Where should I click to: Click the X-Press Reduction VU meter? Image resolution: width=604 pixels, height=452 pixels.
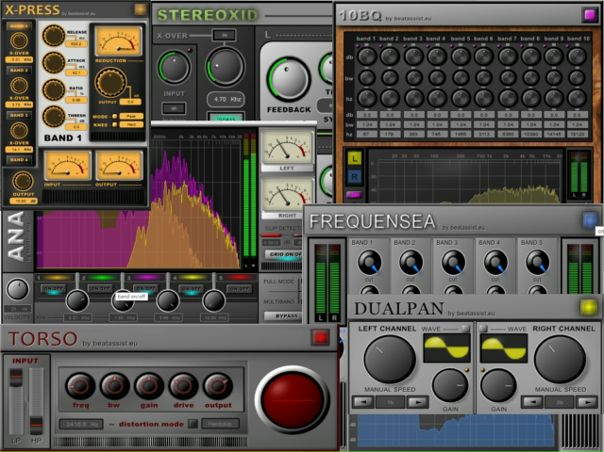[x=118, y=43]
